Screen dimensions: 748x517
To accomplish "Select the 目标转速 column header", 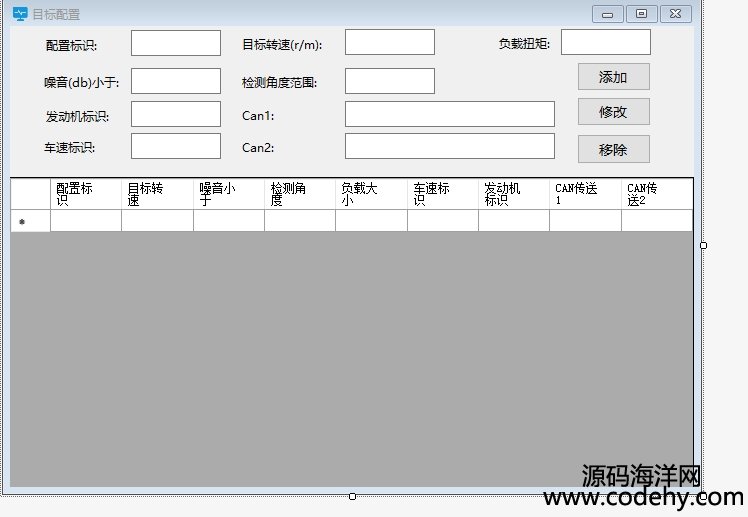I will 157,194.
